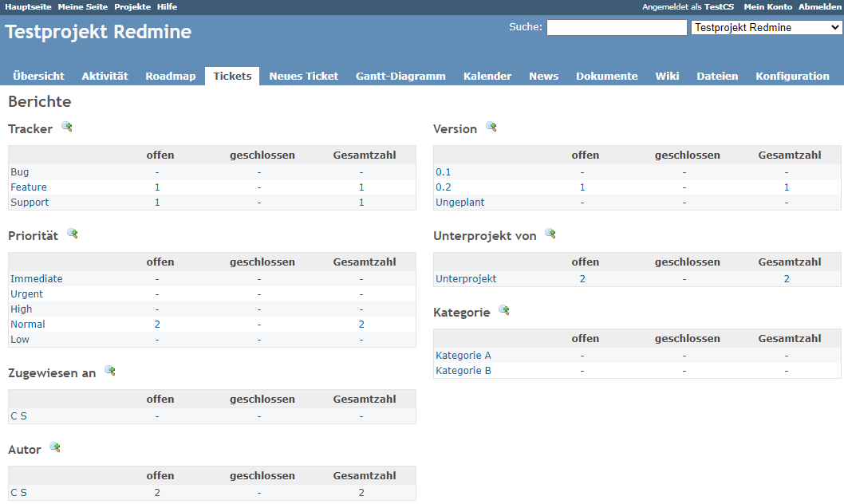The width and height of the screenshot is (844, 504).
Task: Open details icon next to Autor heading
Action: coord(55,447)
